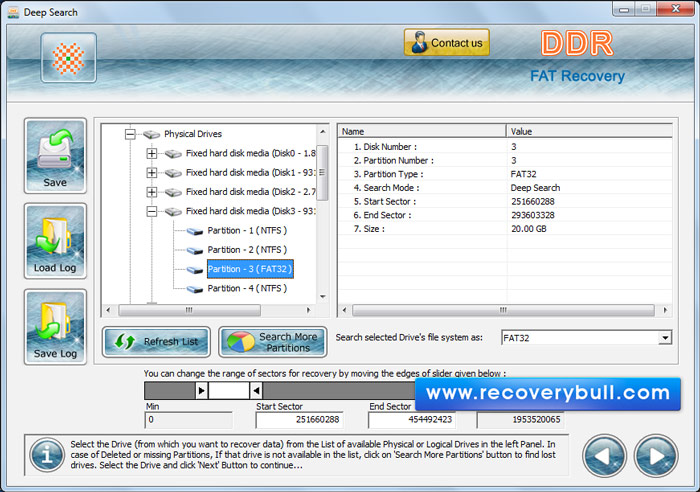Click the End Sector row in table
700x492 pixels.
tap(505, 215)
